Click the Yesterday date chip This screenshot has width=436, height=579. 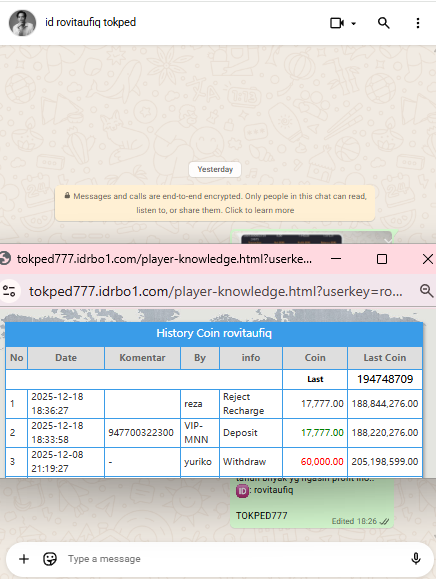[215, 169]
